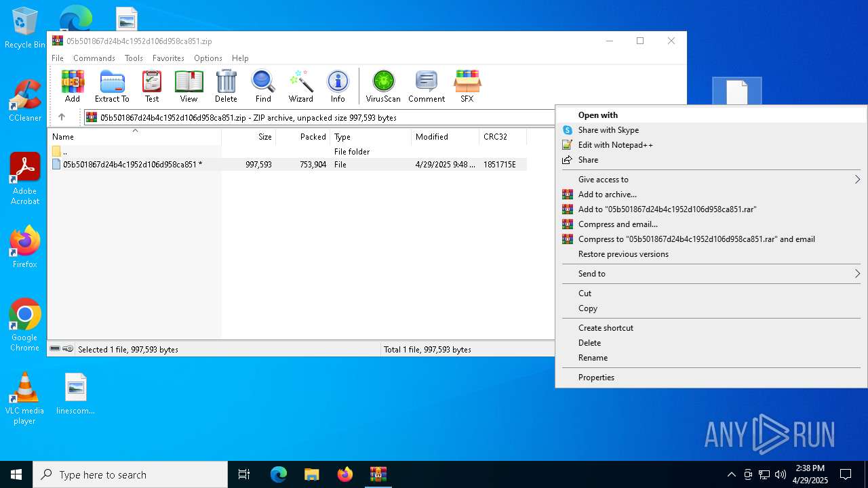Open File Explorer from the taskbar

[x=312, y=474]
